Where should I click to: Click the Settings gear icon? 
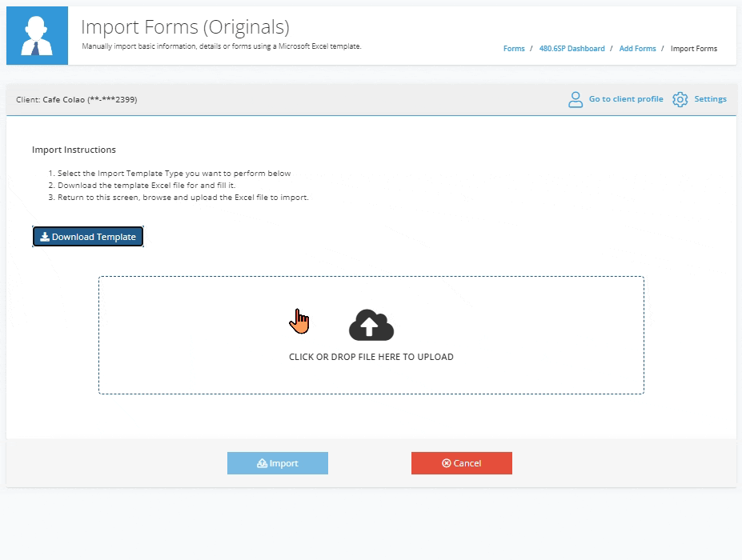coord(680,99)
